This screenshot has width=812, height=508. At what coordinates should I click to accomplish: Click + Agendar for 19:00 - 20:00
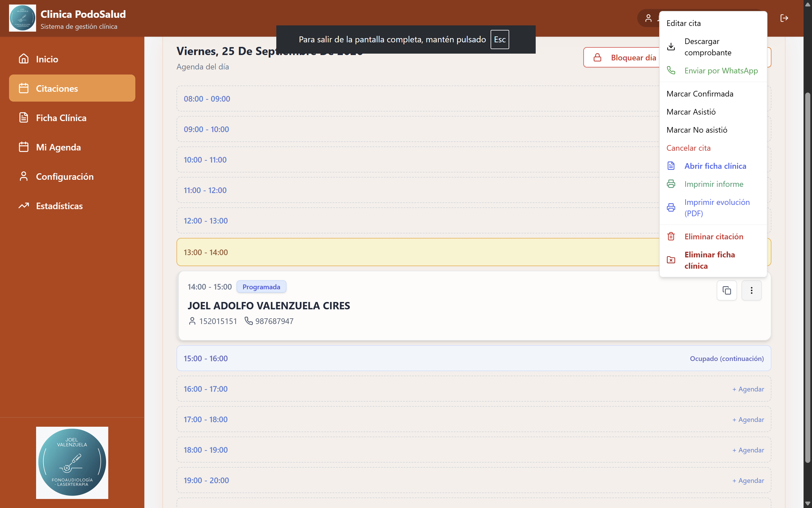(x=748, y=481)
